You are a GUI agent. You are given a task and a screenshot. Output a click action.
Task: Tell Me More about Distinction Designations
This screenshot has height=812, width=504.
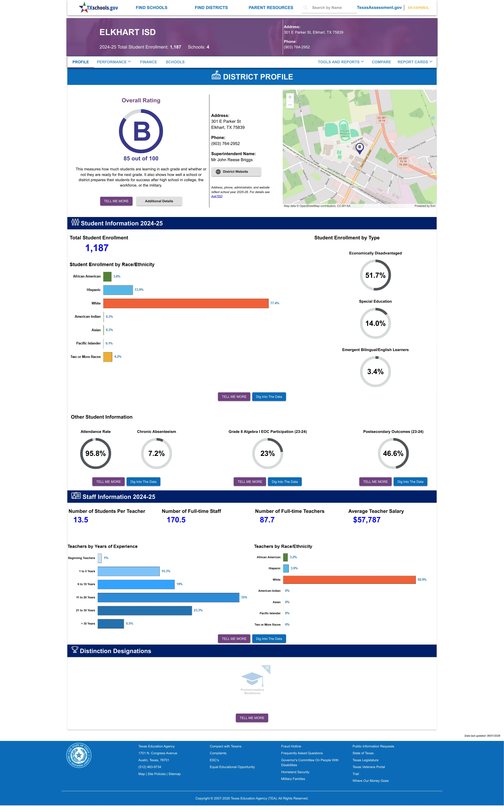pyautogui.click(x=252, y=718)
